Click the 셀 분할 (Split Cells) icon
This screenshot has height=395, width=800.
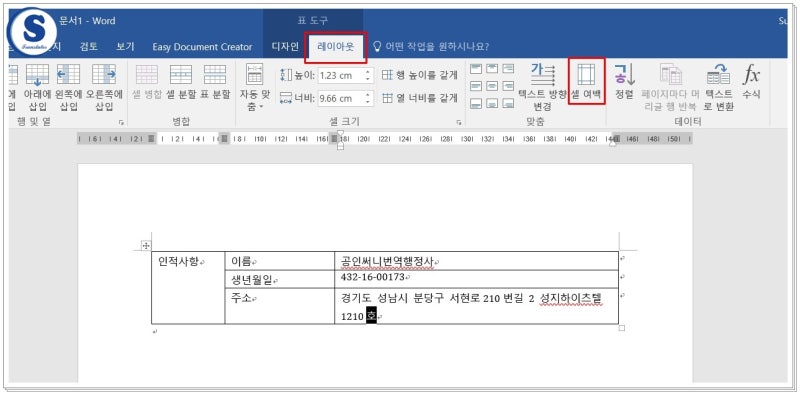[181, 75]
